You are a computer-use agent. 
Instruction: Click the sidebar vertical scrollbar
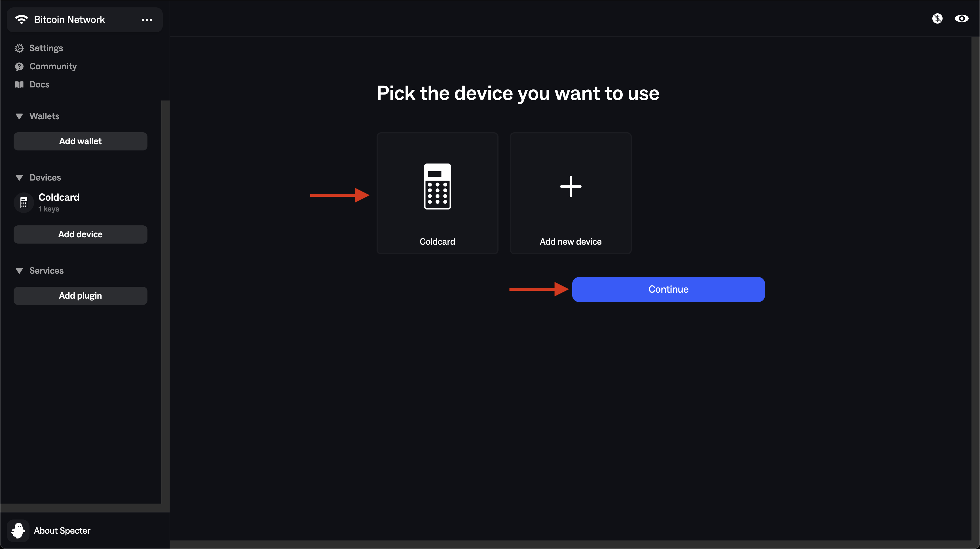165,301
